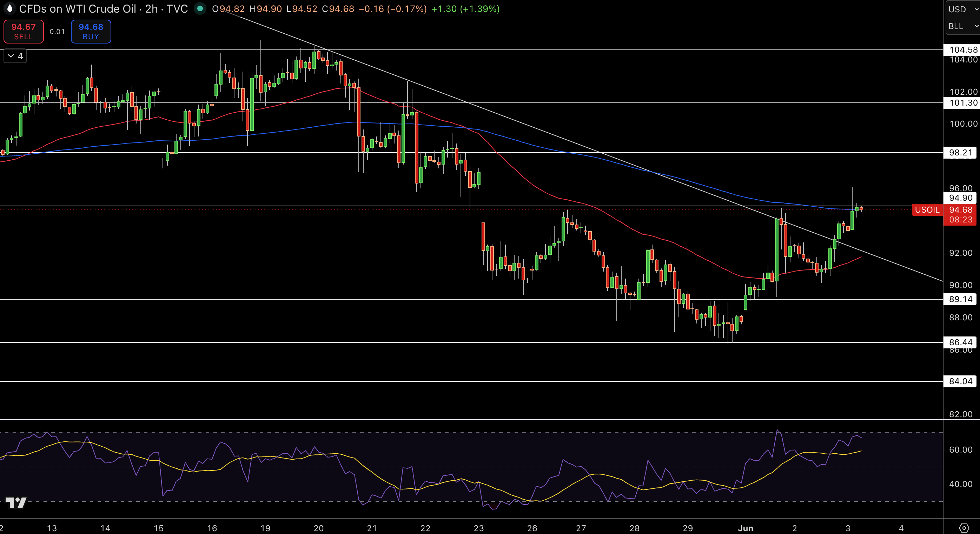Select the 89.14 price level label
Viewport: 980px width, 534px height.
click(x=960, y=299)
